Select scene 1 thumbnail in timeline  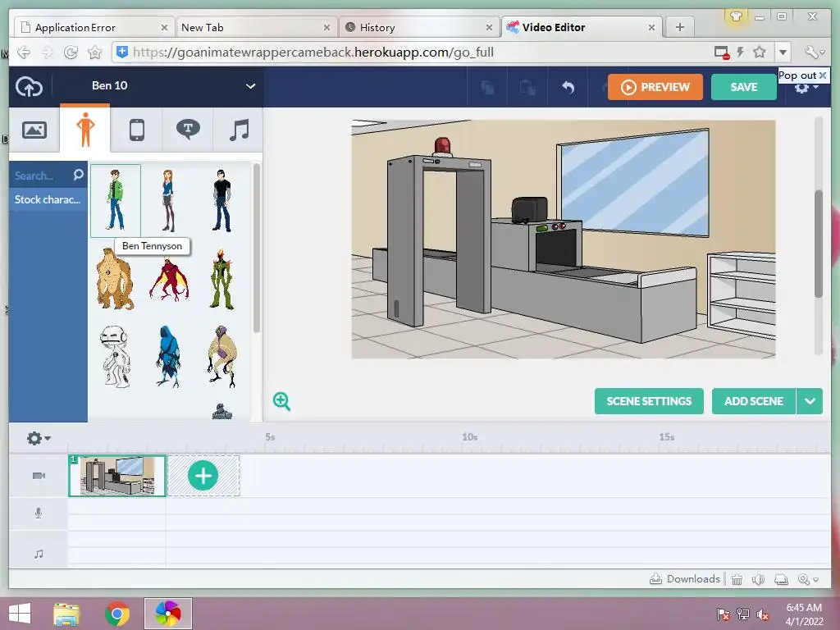click(117, 476)
